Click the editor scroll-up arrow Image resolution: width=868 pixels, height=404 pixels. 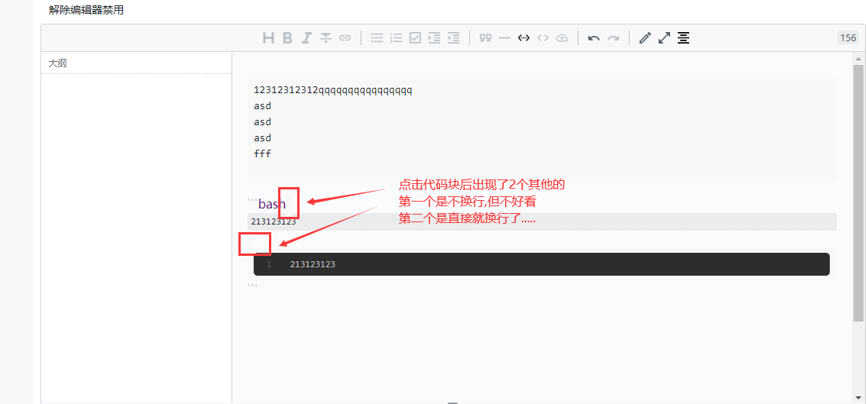859,58
